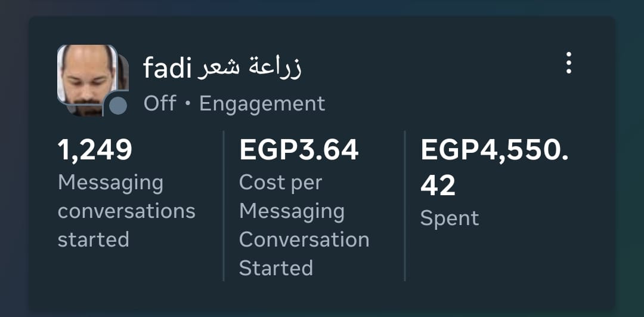The width and height of the screenshot is (644, 317).
Task: Click the "Spent" label
Action: (450, 218)
